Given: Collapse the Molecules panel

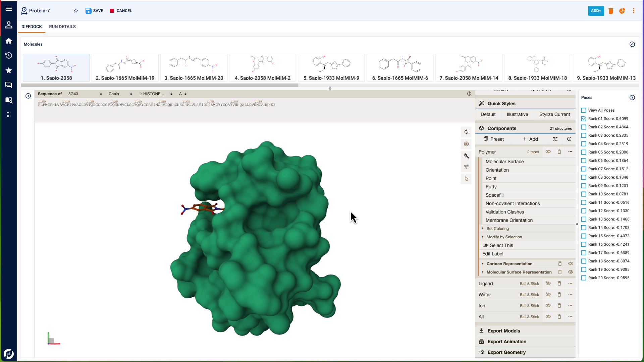Looking at the screenshot, I should tap(632, 44).
